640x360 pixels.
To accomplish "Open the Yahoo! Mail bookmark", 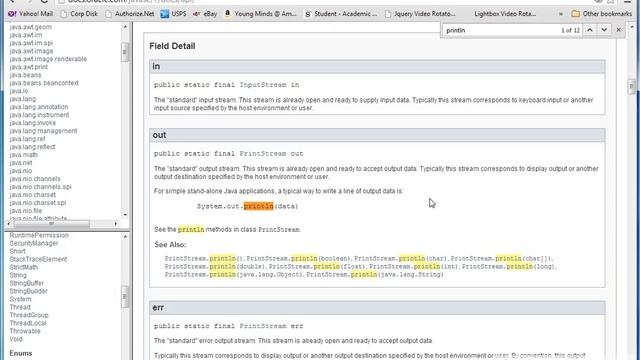I will [31, 13].
